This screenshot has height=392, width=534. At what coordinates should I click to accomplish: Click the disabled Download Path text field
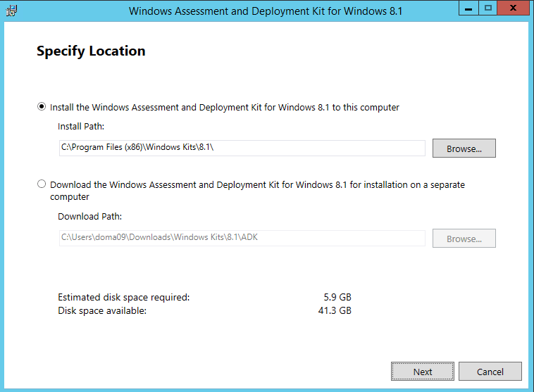[x=242, y=238]
